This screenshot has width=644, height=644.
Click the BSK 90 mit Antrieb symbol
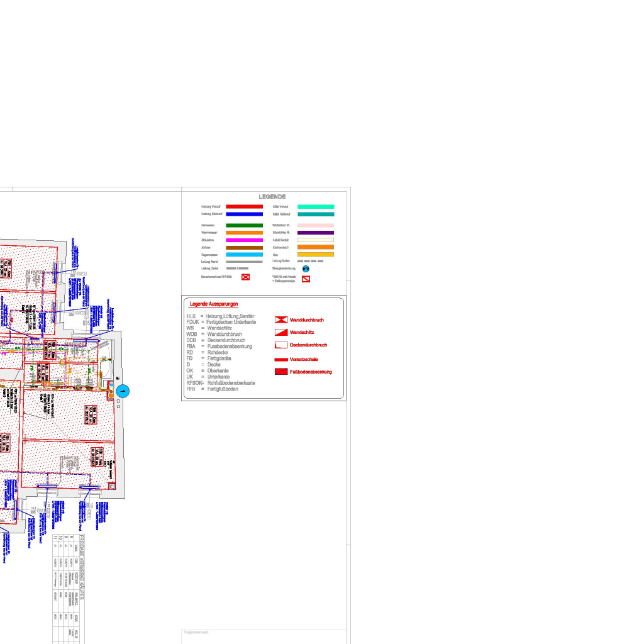[x=306, y=279]
